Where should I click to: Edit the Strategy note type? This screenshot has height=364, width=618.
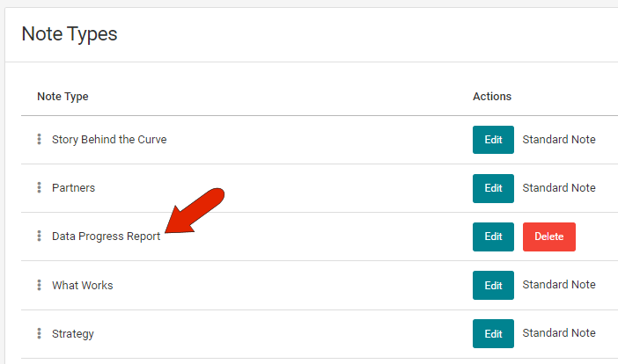point(493,334)
